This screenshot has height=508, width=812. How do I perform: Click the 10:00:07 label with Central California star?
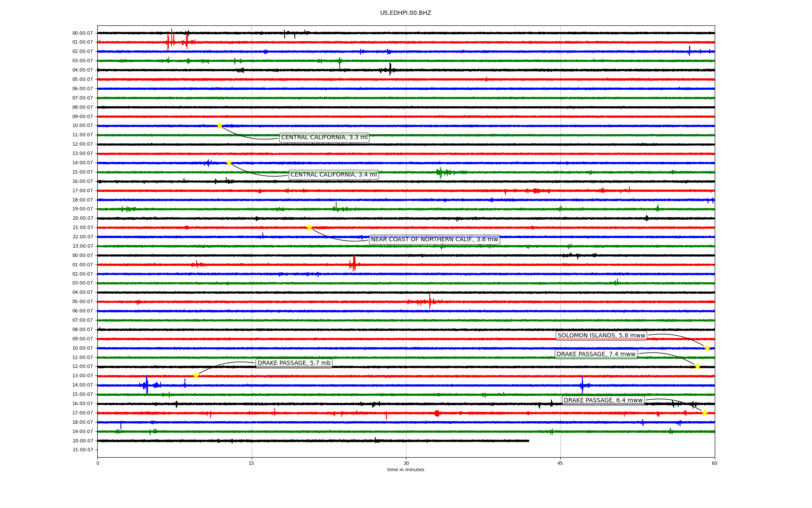pyautogui.click(x=82, y=126)
